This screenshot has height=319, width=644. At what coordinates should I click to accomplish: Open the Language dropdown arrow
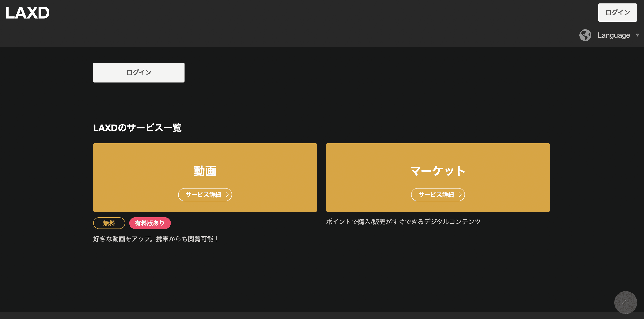click(638, 35)
